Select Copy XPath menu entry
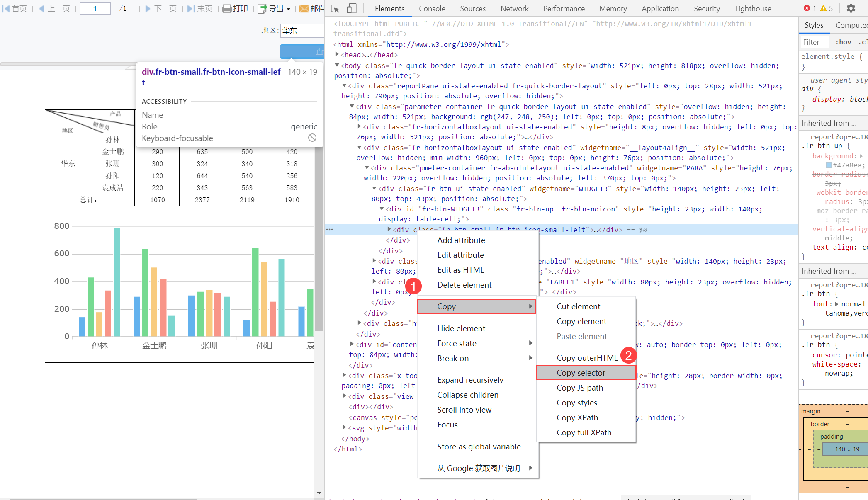 pyautogui.click(x=577, y=417)
